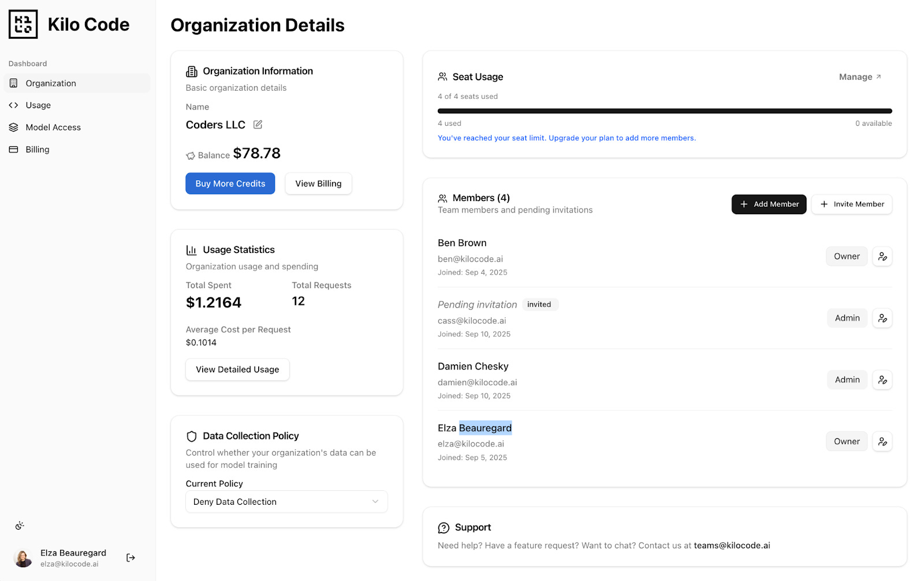
Task: Open Model Access in the sidebar
Action: pos(53,127)
